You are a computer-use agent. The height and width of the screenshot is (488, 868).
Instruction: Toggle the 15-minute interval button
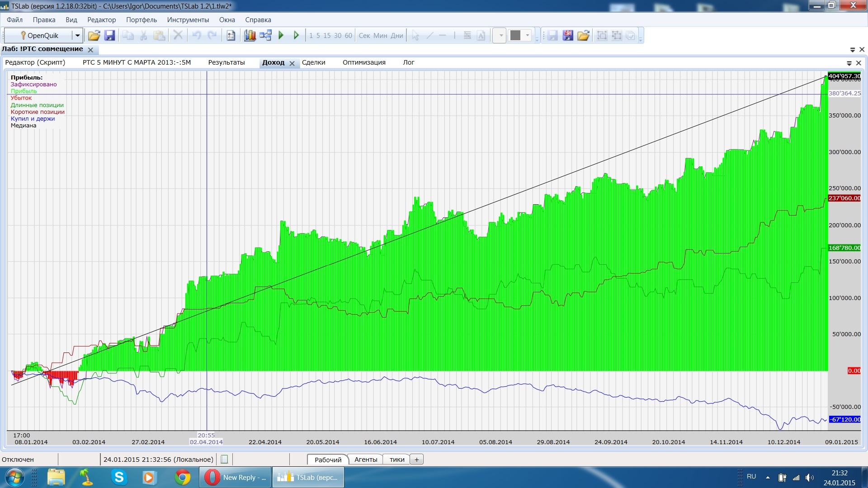(327, 35)
